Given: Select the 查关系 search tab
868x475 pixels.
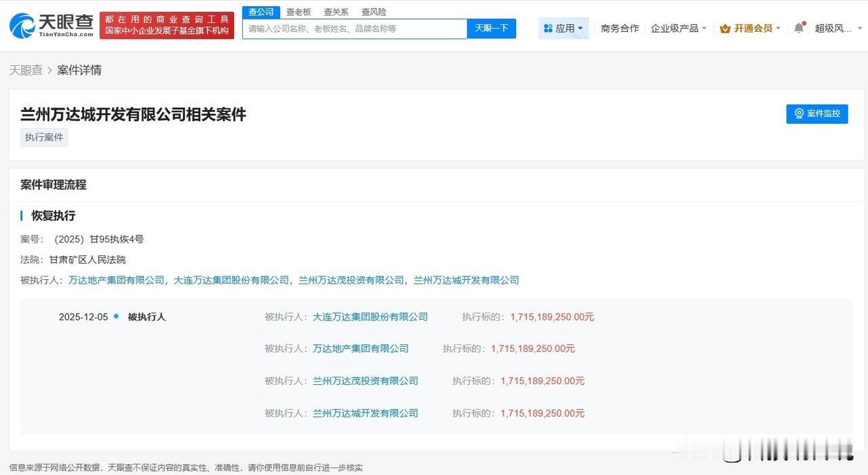Looking at the screenshot, I should coord(336,12).
